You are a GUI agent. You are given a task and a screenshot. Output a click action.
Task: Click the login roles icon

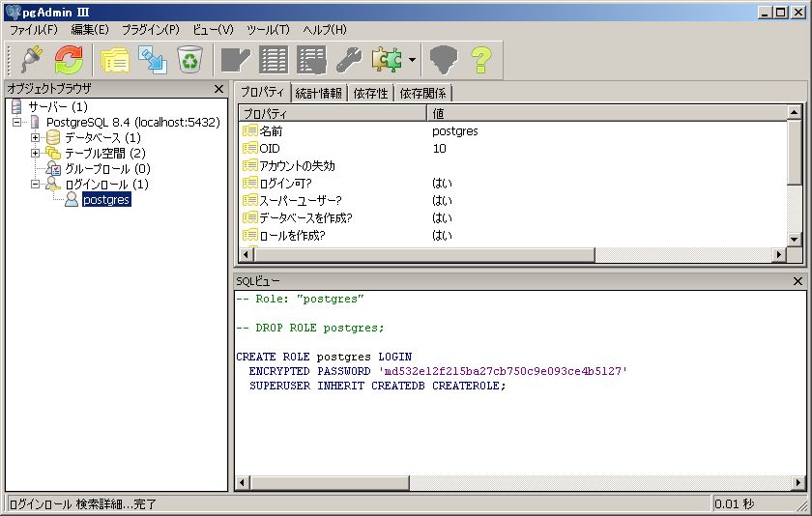(53, 185)
